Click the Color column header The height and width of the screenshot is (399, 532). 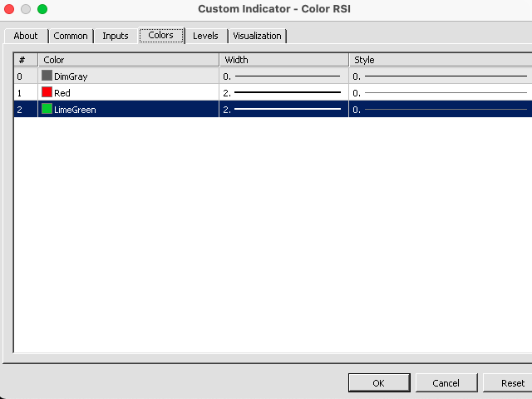click(x=129, y=60)
